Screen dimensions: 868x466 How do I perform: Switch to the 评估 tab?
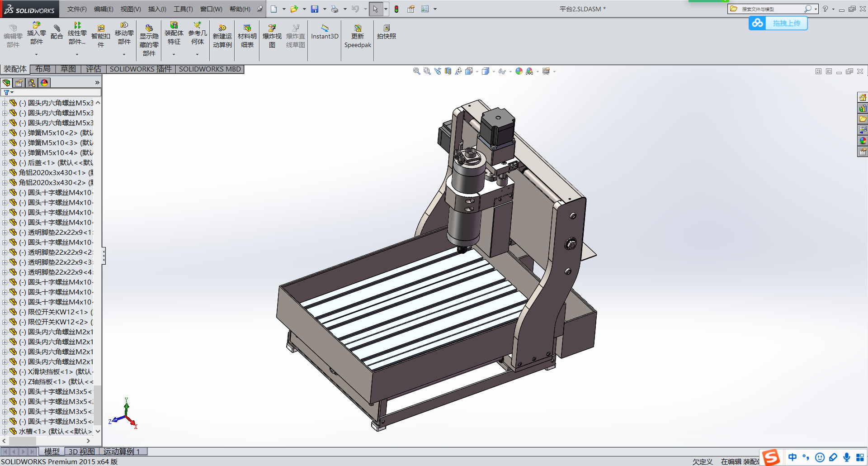[x=94, y=69]
